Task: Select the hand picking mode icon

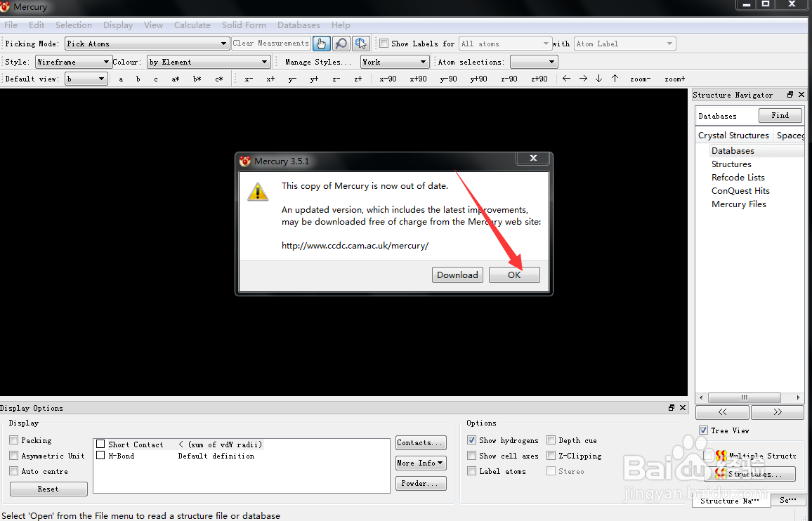Action: coord(322,44)
